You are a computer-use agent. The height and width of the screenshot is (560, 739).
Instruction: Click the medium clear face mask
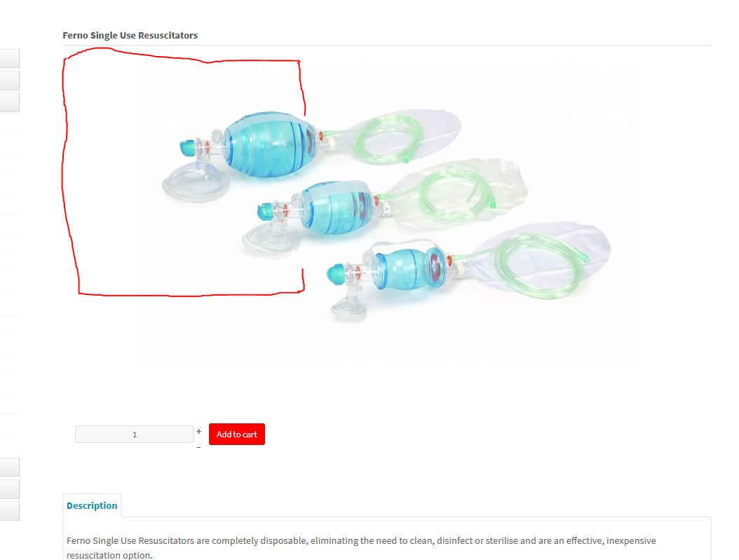[x=271, y=238]
